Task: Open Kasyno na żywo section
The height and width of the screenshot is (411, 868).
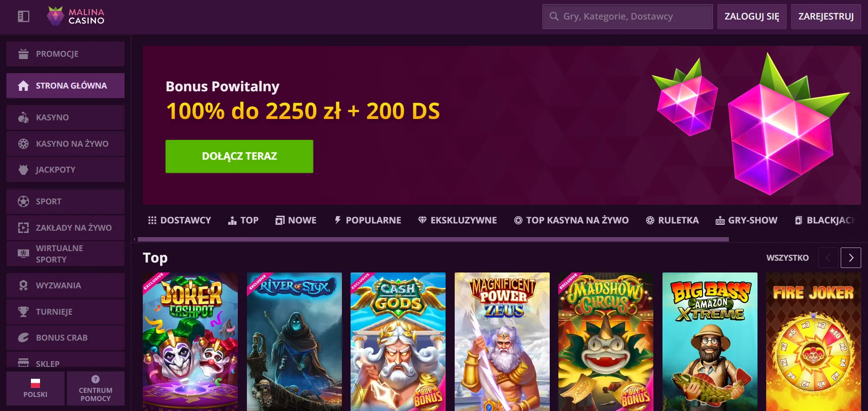Action: tap(65, 144)
